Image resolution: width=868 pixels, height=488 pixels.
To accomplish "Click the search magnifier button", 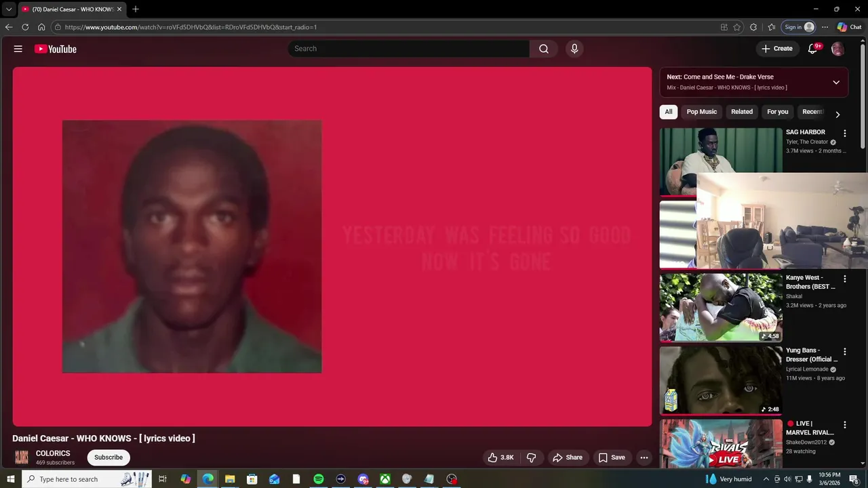I will click(544, 49).
